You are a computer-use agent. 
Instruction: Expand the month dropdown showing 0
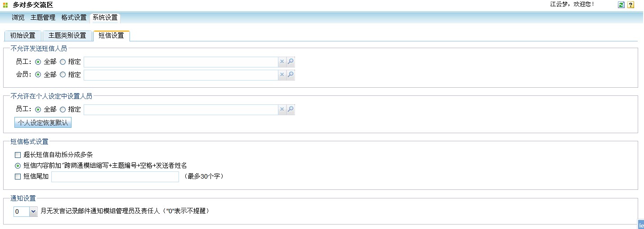pos(33,211)
